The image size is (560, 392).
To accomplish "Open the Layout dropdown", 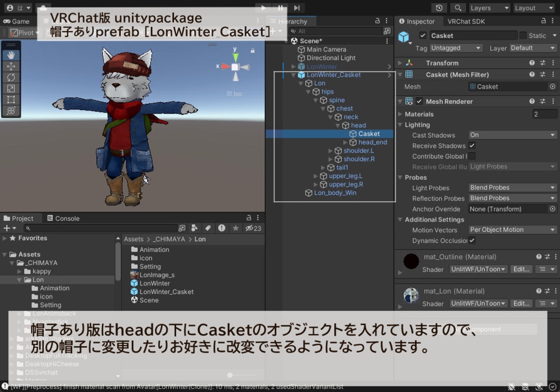I will (534, 8).
